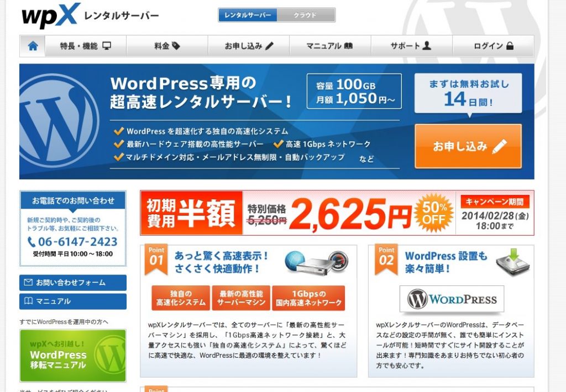Click 独自の高速化システム orange label

(181, 298)
